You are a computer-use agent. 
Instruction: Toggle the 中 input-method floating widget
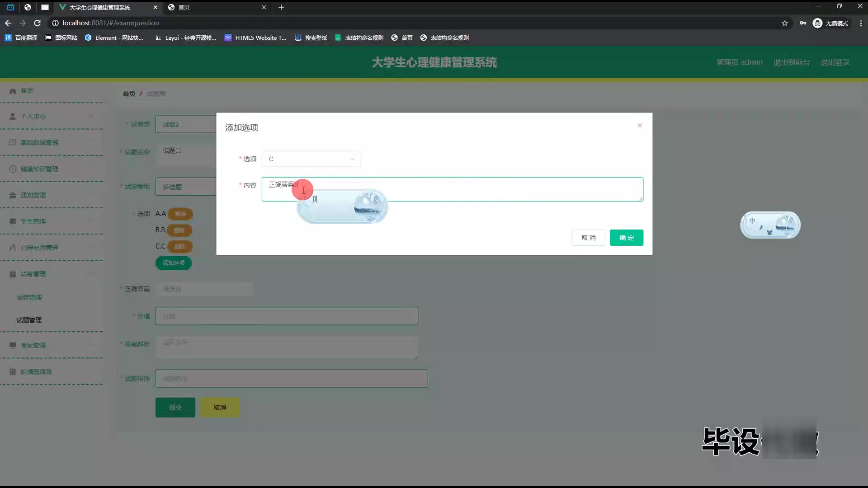[x=752, y=221]
